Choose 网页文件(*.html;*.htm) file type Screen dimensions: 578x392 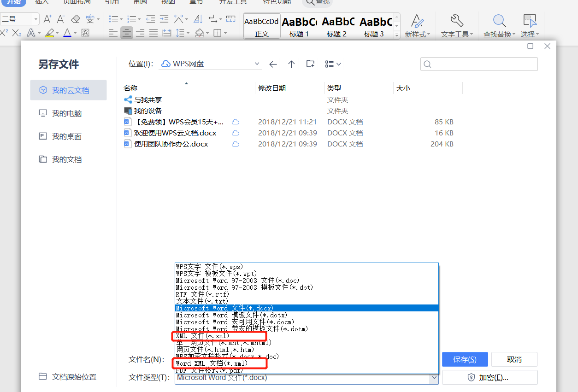(307, 350)
